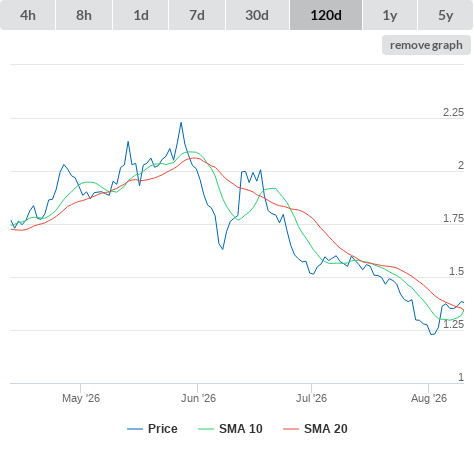Screen dimensions: 474x455
Task: Click the green SMA 10 legend marker
Action: (x=206, y=429)
